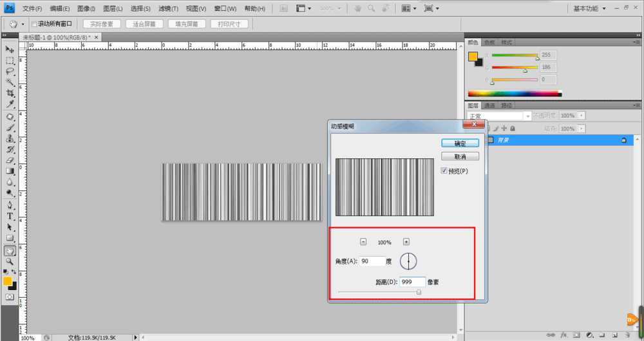Screen dimensions: 644x341
Task: Select the Horizontal Type tool
Action: [10, 216]
